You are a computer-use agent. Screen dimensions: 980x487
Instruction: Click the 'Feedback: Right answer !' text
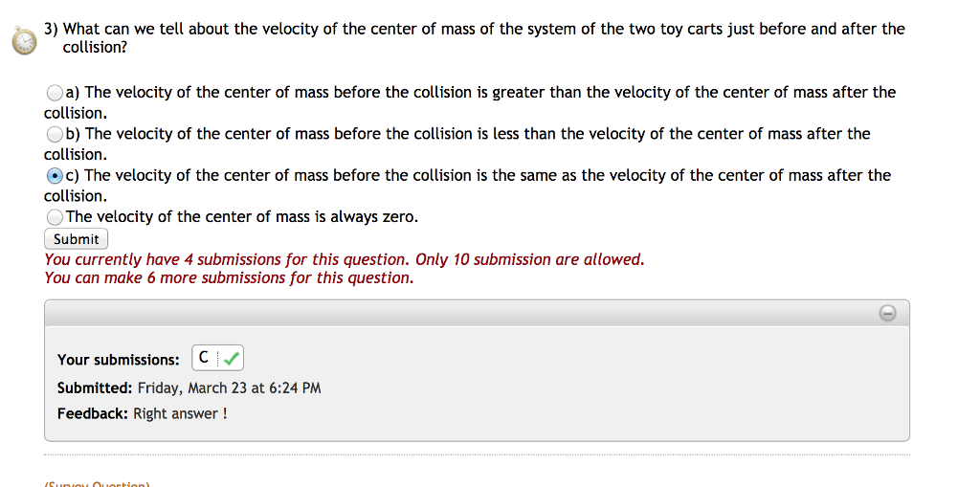point(142,413)
